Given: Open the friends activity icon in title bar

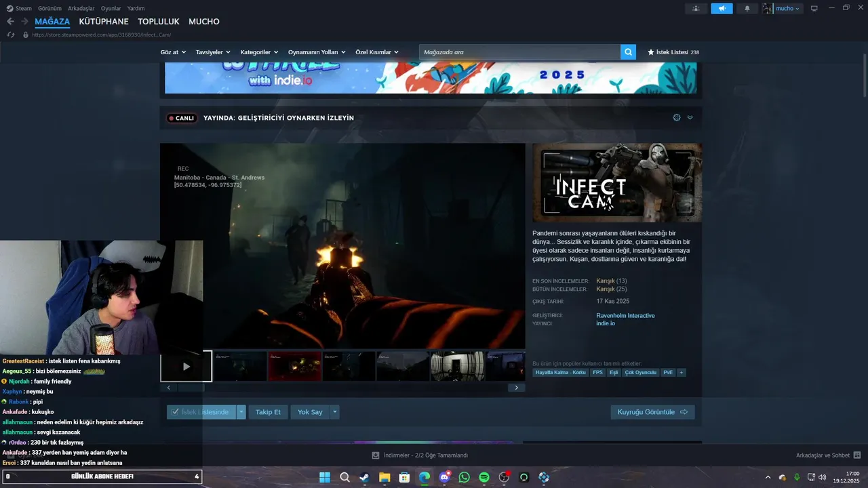Looking at the screenshot, I should coord(696,8).
